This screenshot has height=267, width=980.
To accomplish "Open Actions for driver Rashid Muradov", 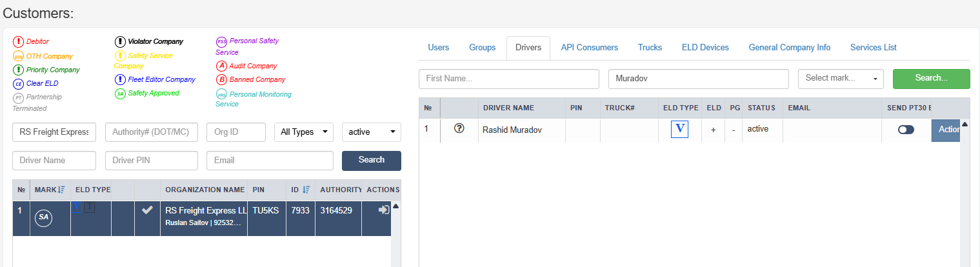I will click(x=946, y=130).
